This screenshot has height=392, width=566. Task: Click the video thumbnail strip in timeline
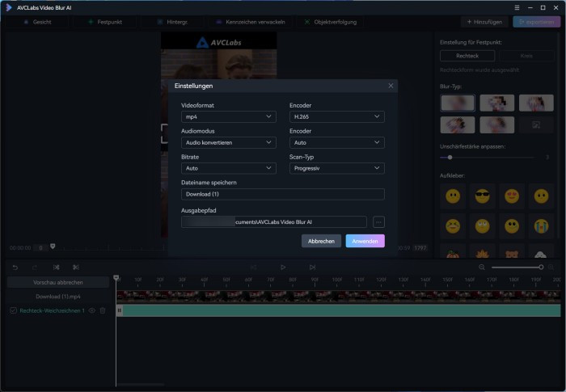(338, 297)
